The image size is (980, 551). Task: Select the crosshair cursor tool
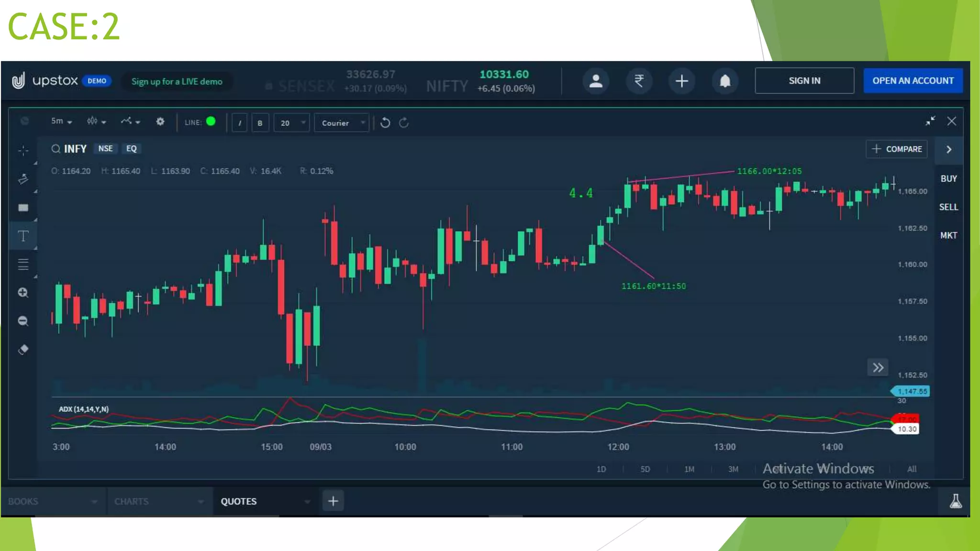pyautogui.click(x=23, y=151)
